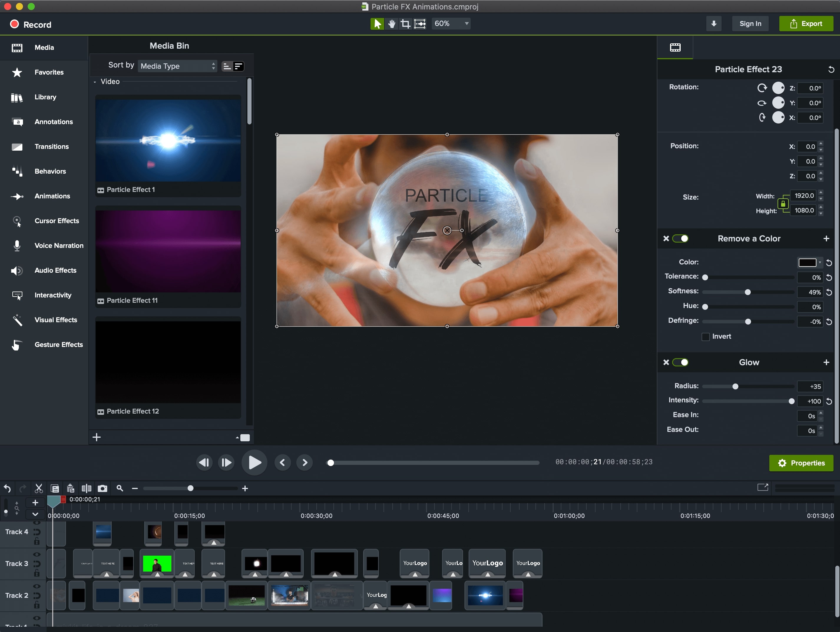
Task: Disable the Remove a Color effect toggle
Action: [680, 239]
